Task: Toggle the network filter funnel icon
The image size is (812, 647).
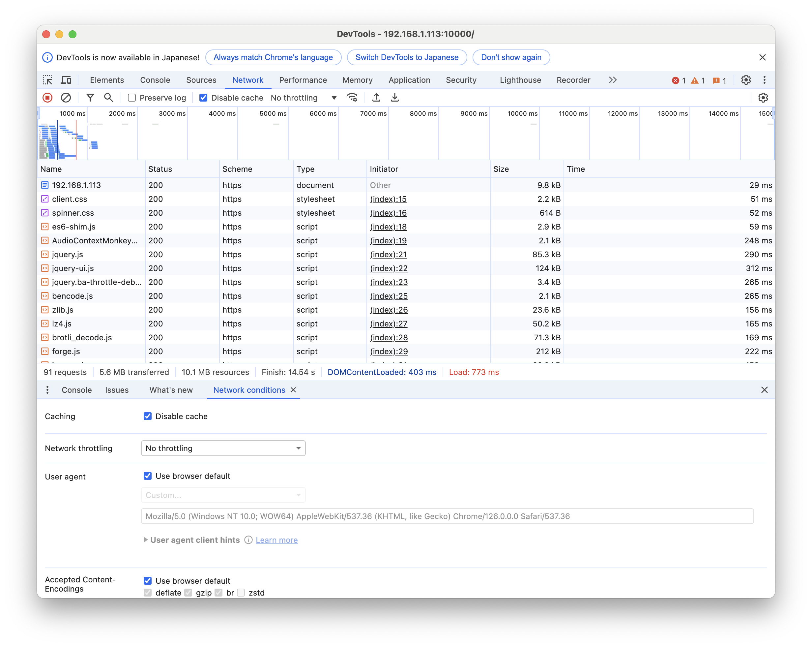Action: [x=90, y=98]
